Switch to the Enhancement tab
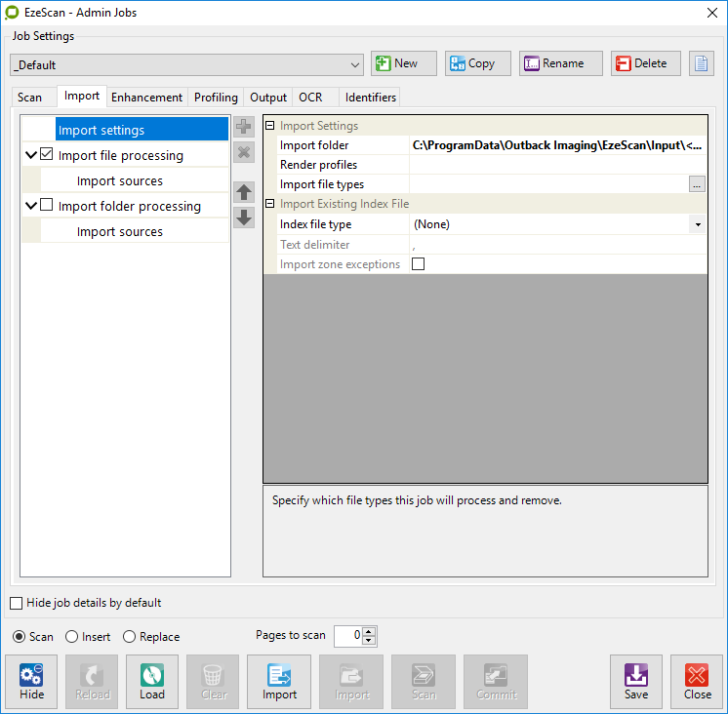Screen dimensions: 728x714 coord(146,98)
